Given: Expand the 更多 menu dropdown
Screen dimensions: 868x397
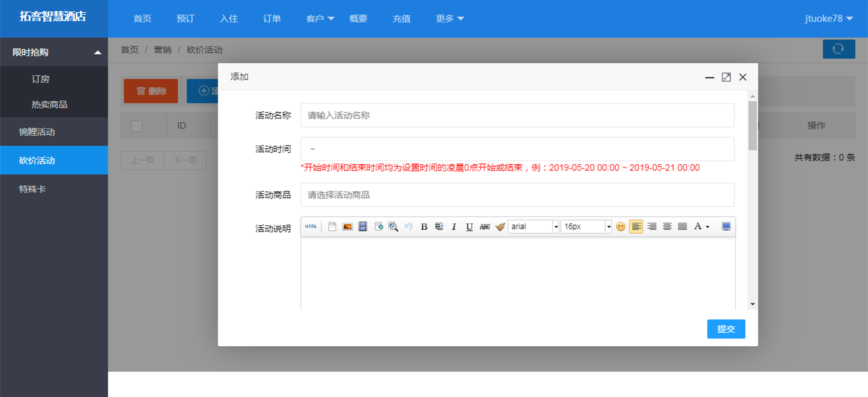Looking at the screenshot, I should pyautogui.click(x=450, y=18).
